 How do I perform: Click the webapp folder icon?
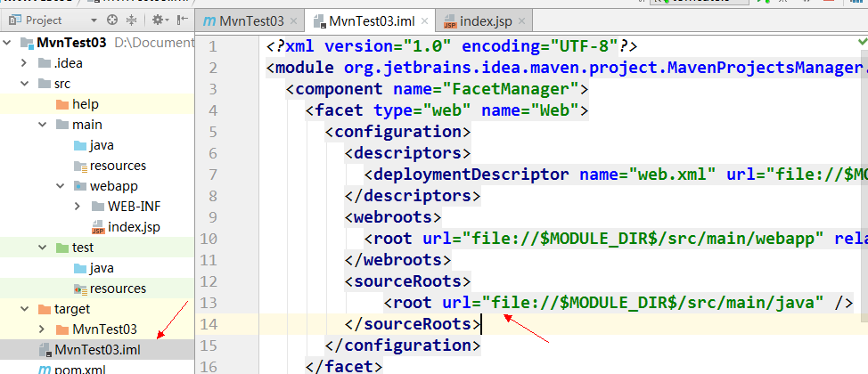pyautogui.click(x=80, y=186)
